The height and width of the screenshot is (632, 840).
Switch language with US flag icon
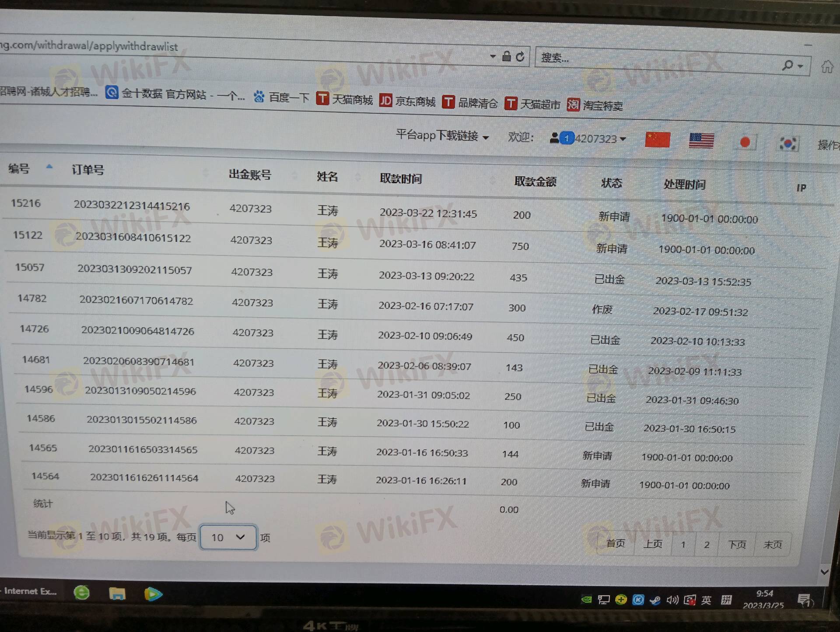[701, 141]
